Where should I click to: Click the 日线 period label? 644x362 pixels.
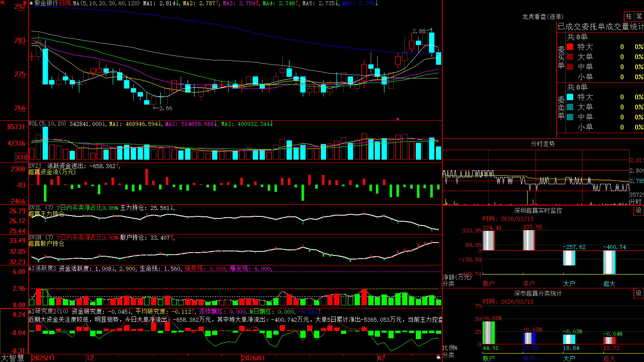[x=65, y=3]
